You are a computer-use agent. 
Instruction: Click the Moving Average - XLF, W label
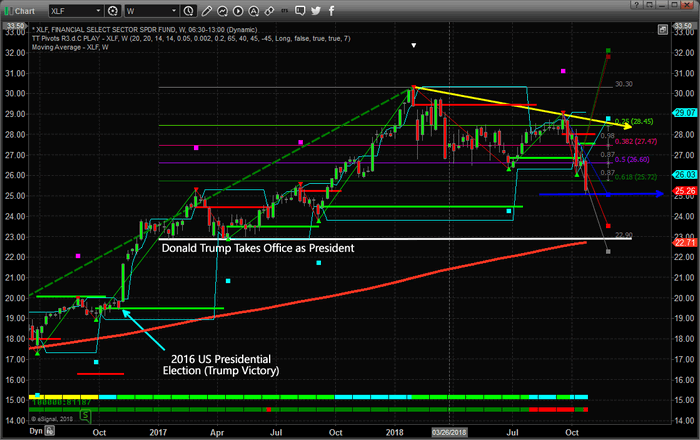70,47
